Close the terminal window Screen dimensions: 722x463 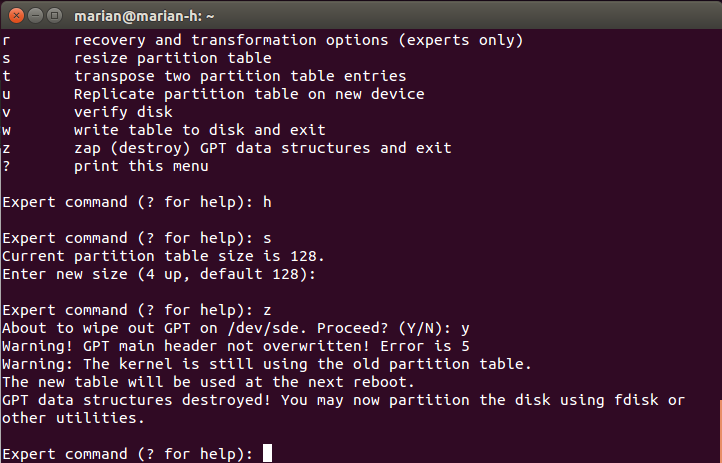[x=16, y=16]
